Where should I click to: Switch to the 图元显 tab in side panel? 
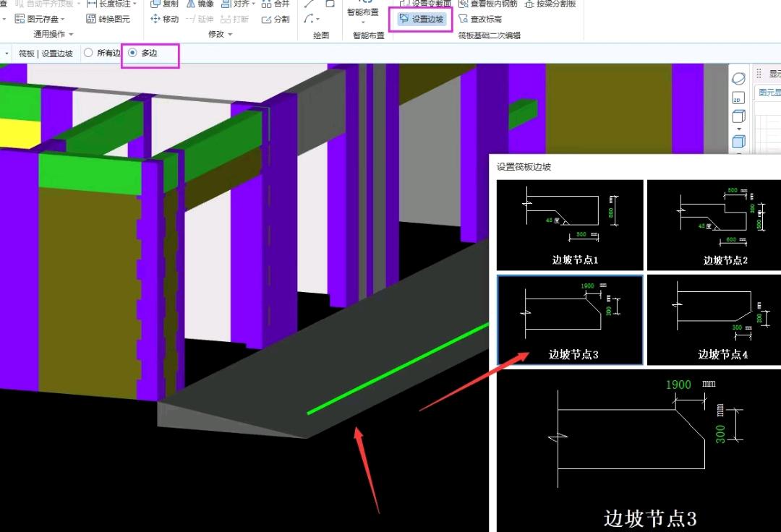point(769,93)
